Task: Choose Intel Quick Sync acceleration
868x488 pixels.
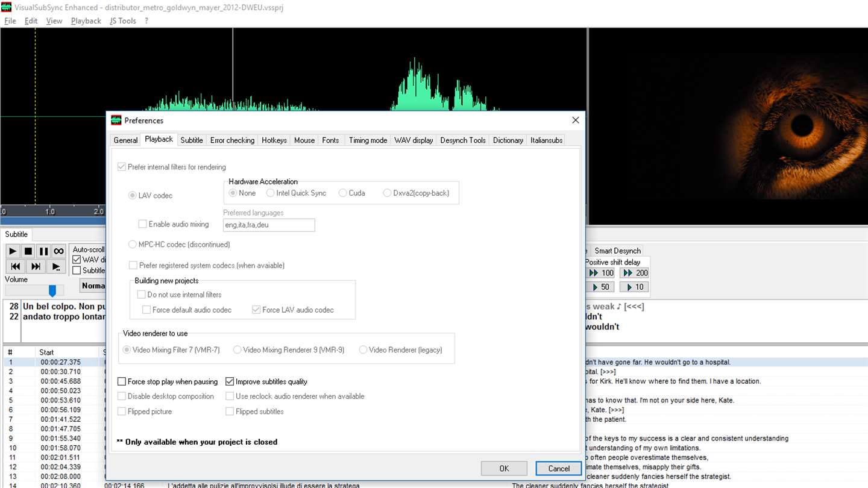Action: tap(270, 193)
